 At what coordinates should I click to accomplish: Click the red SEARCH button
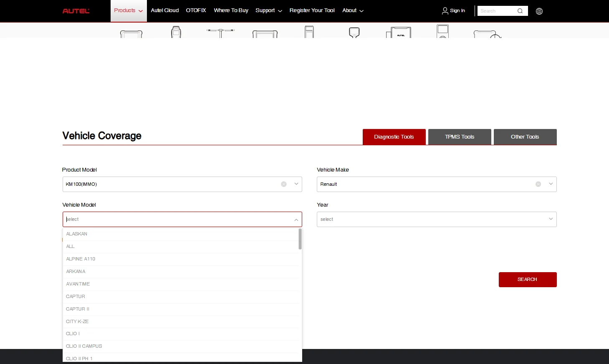point(528,280)
